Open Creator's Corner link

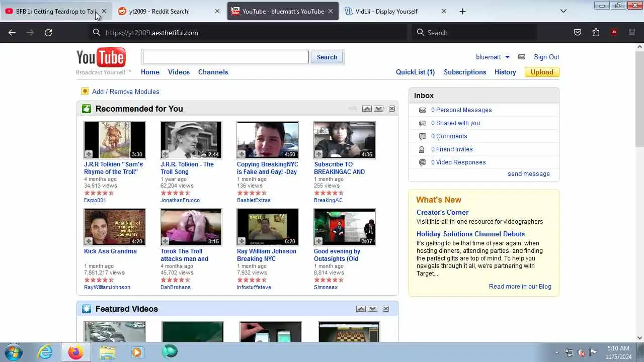point(442,212)
